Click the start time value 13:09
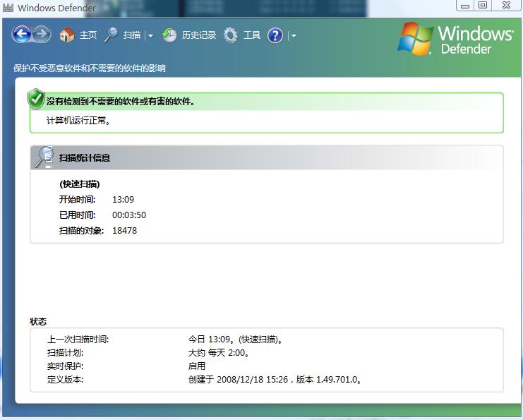The height and width of the screenshot is (420, 523). click(123, 200)
